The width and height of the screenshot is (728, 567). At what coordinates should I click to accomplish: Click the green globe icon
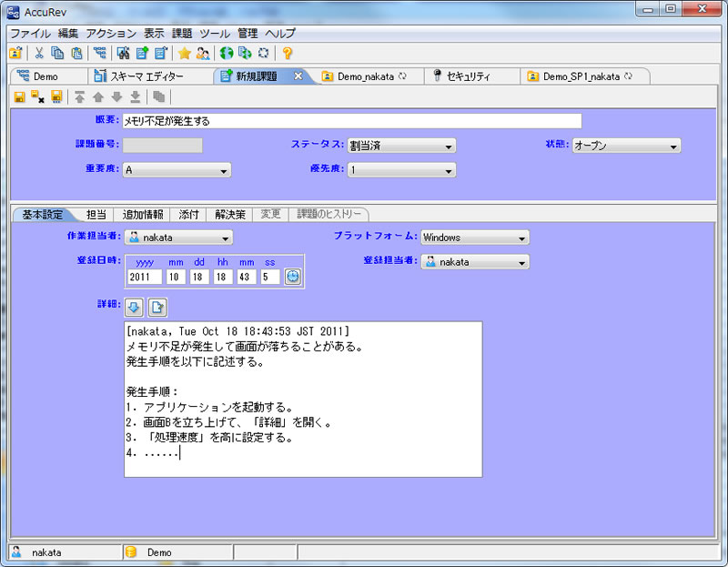tap(226, 53)
